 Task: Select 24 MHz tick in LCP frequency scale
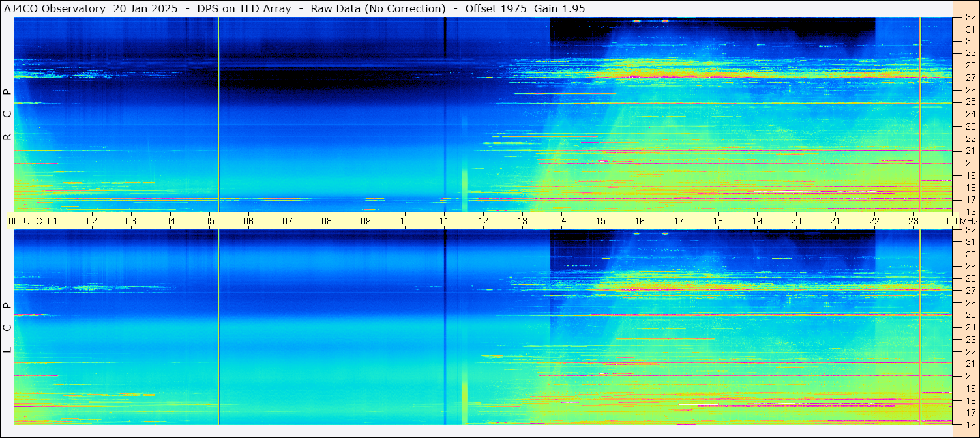970,327
